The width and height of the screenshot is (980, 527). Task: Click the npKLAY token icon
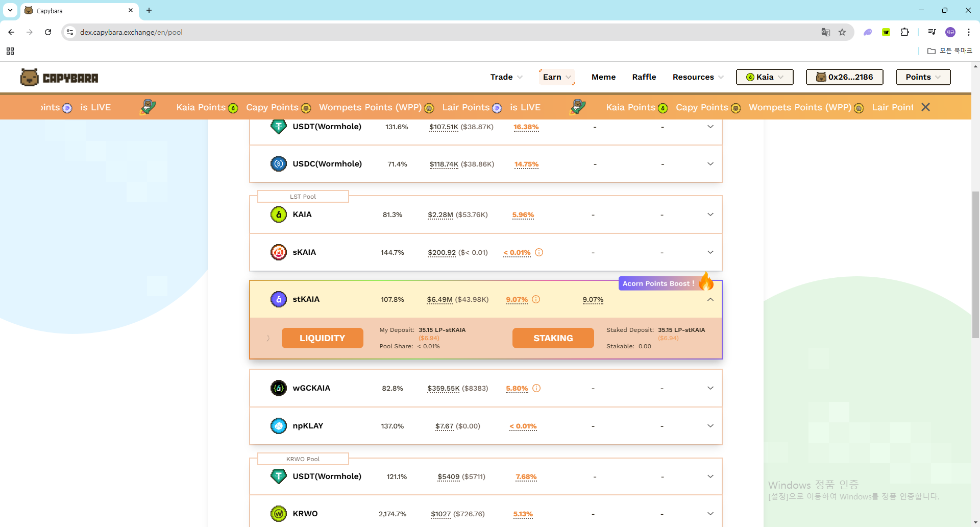(278, 426)
